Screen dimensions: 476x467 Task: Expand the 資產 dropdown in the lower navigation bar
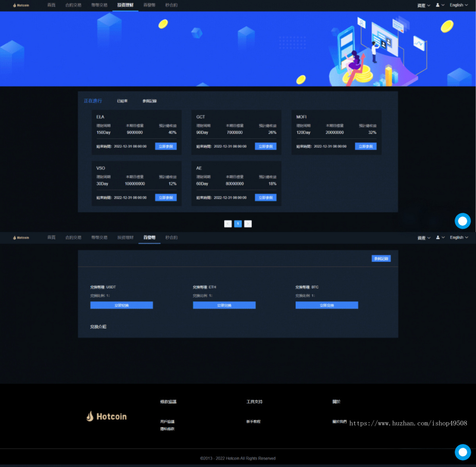(x=424, y=238)
